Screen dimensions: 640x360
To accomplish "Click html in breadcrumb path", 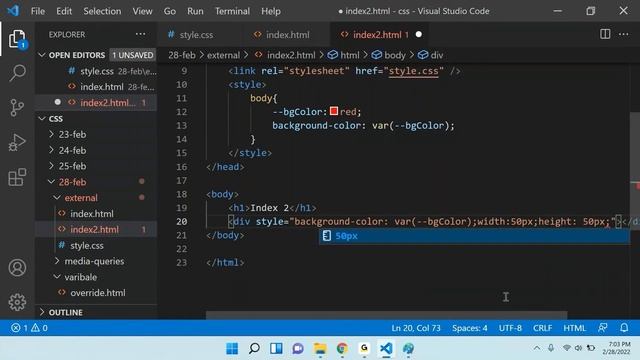I will pyautogui.click(x=350, y=55).
